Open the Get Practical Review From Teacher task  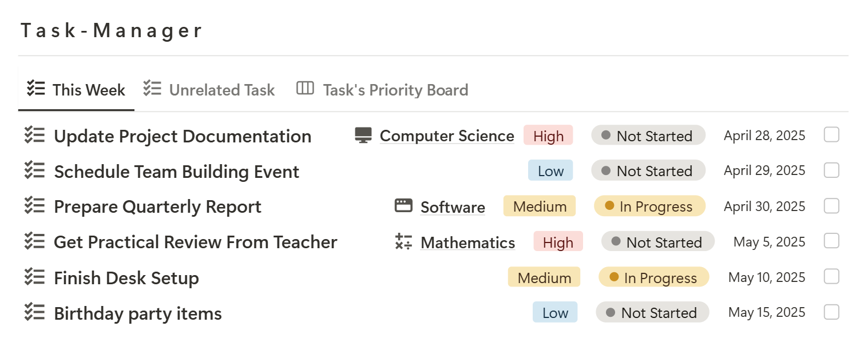(196, 242)
